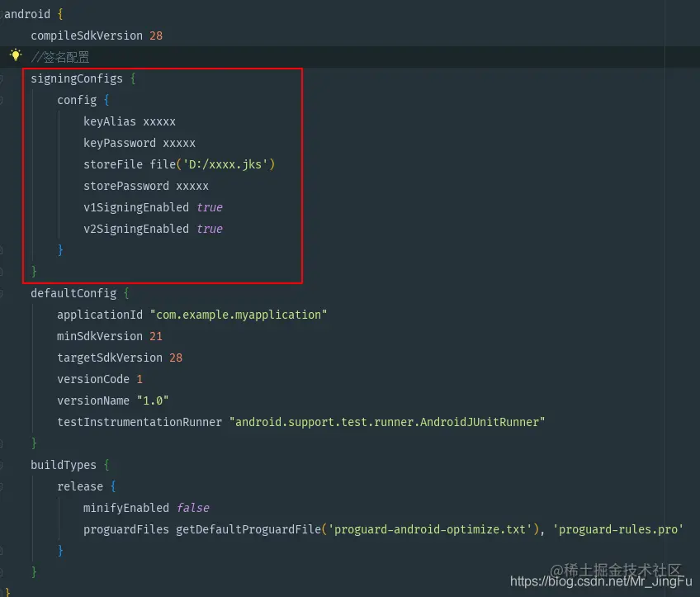Viewport: 700px width, 597px height.
Task: Click the 'config' block name
Action: (x=77, y=100)
